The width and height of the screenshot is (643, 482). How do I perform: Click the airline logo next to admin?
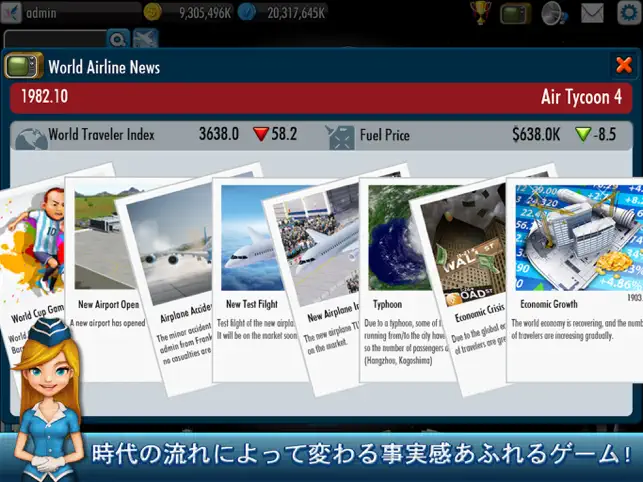coord(11,13)
